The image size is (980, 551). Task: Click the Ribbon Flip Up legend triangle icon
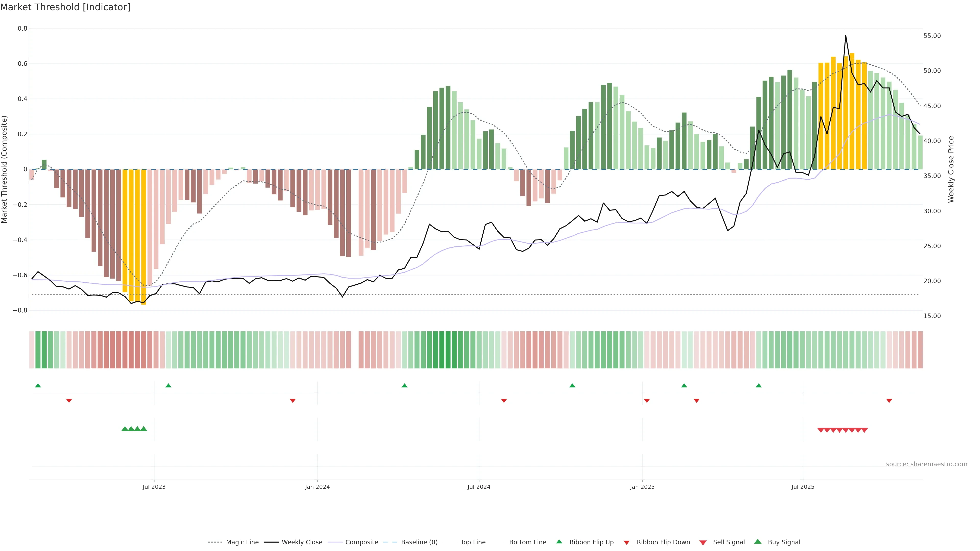click(559, 542)
